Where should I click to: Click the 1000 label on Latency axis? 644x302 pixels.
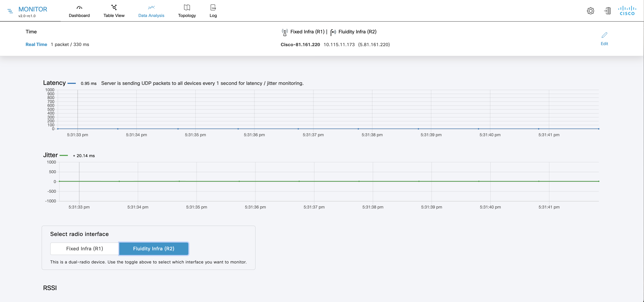[x=50, y=90]
